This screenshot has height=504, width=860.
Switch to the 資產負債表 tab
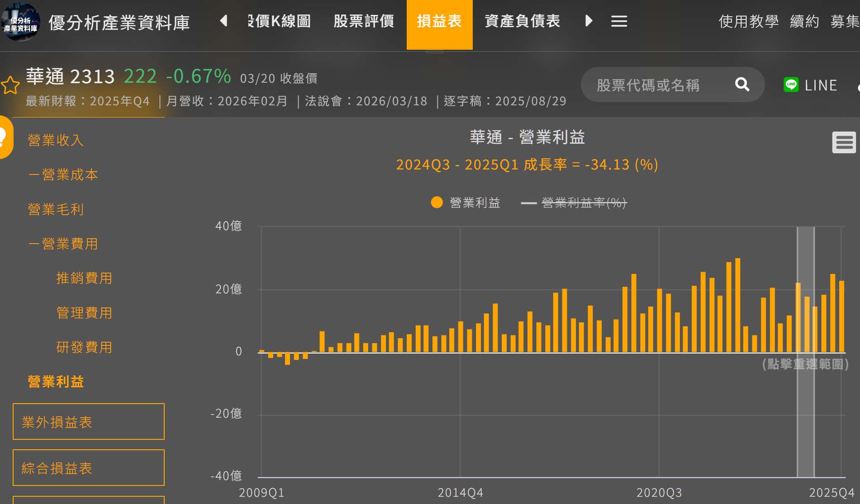click(522, 21)
